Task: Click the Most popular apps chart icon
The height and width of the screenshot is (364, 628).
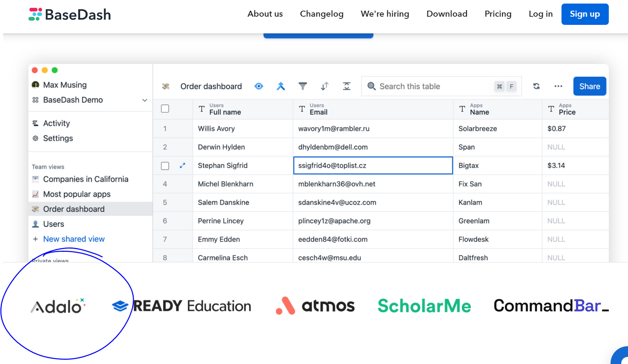Action: 35,194
